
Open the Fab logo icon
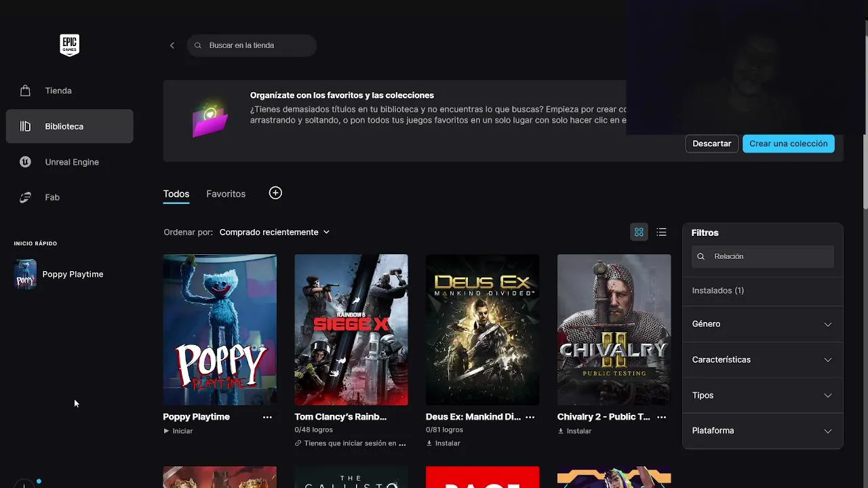(x=25, y=197)
